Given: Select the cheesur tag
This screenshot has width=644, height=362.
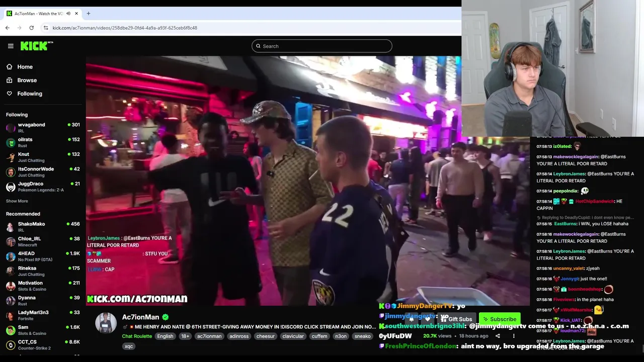Looking at the screenshot, I should (266, 336).
